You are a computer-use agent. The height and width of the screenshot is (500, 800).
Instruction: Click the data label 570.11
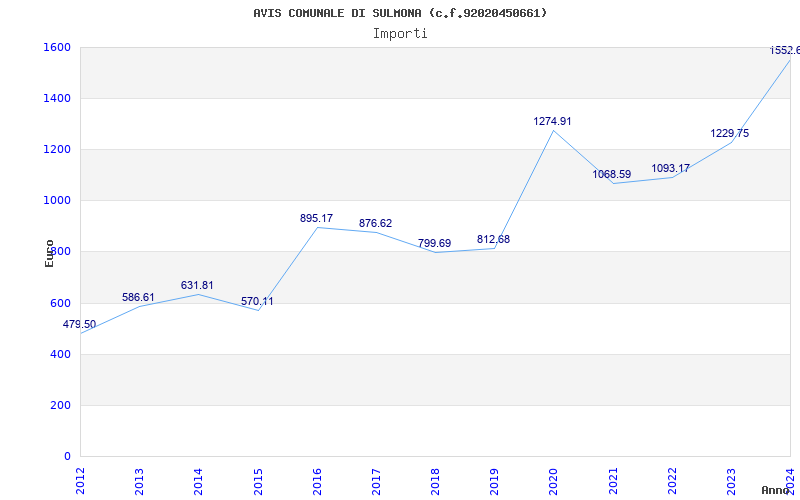[257, 302]
